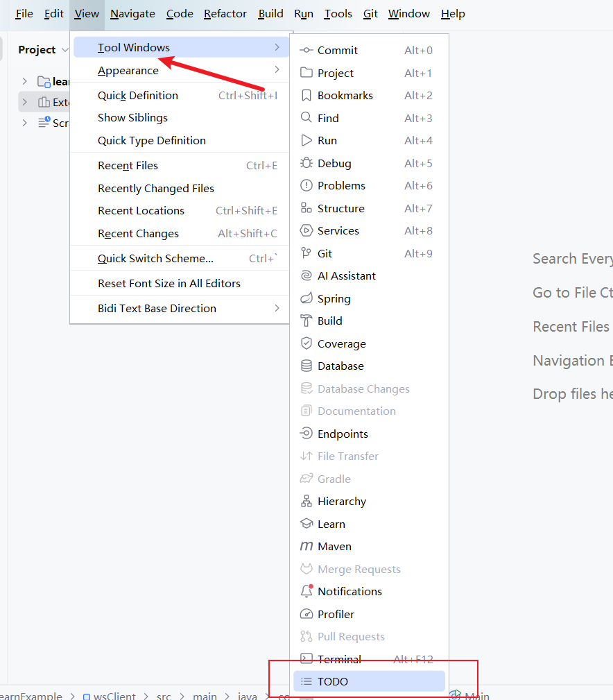Click the Commit tool window icon

[x=306, y=51]
